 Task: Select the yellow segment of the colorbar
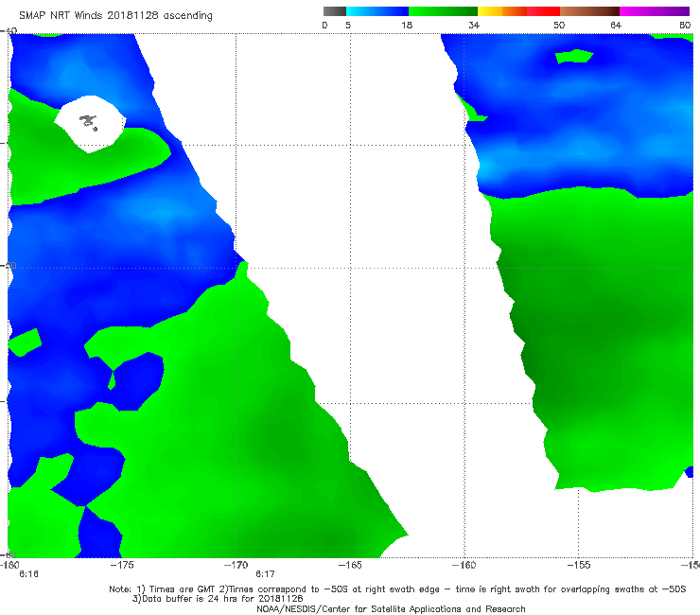pos(490,11)
